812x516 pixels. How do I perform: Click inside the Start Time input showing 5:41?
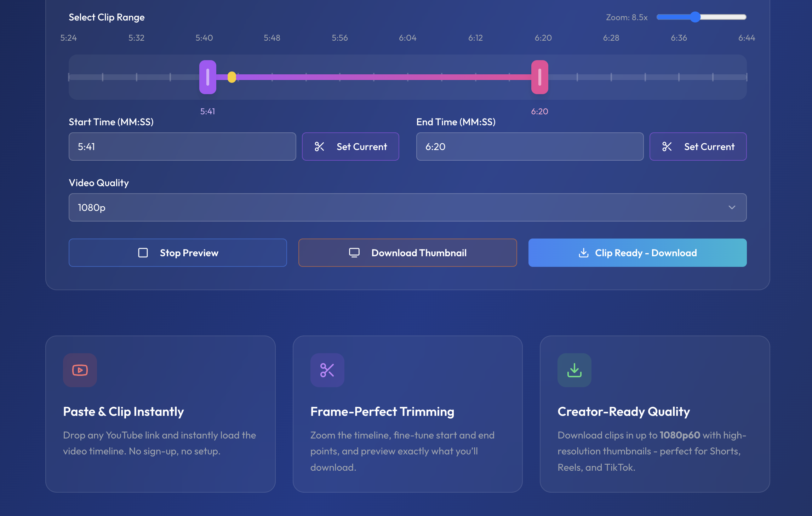click(x=182, y=146)
